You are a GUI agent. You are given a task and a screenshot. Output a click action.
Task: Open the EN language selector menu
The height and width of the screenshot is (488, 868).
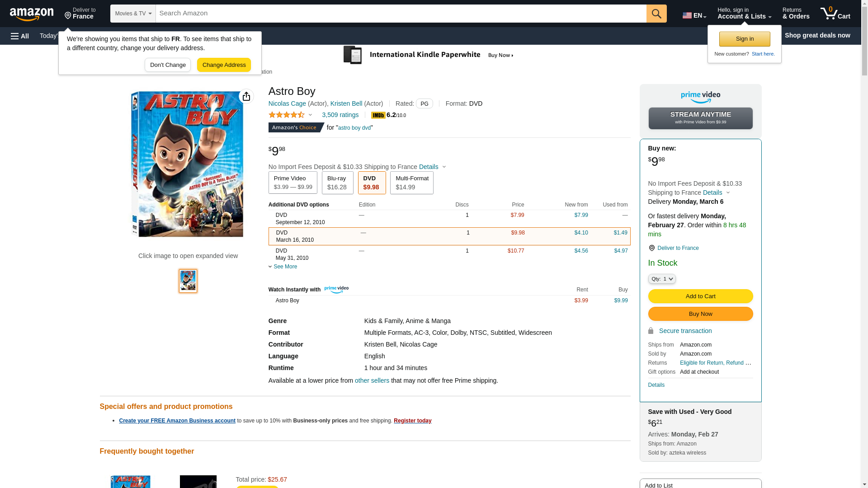point(694,15)
